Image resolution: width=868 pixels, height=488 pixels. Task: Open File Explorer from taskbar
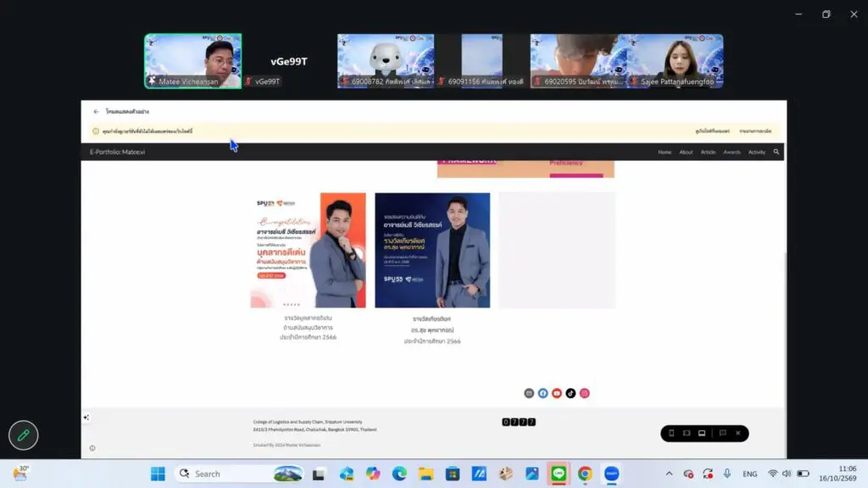426,474
